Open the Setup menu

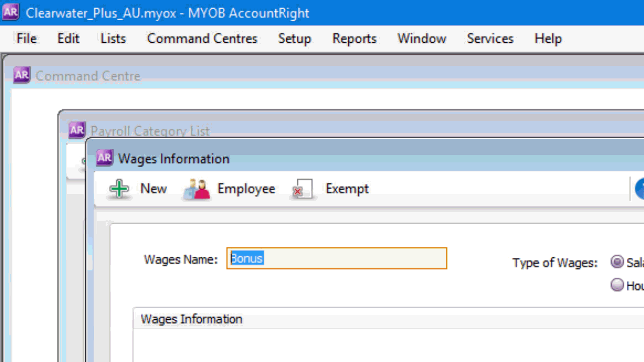[295, 39]
